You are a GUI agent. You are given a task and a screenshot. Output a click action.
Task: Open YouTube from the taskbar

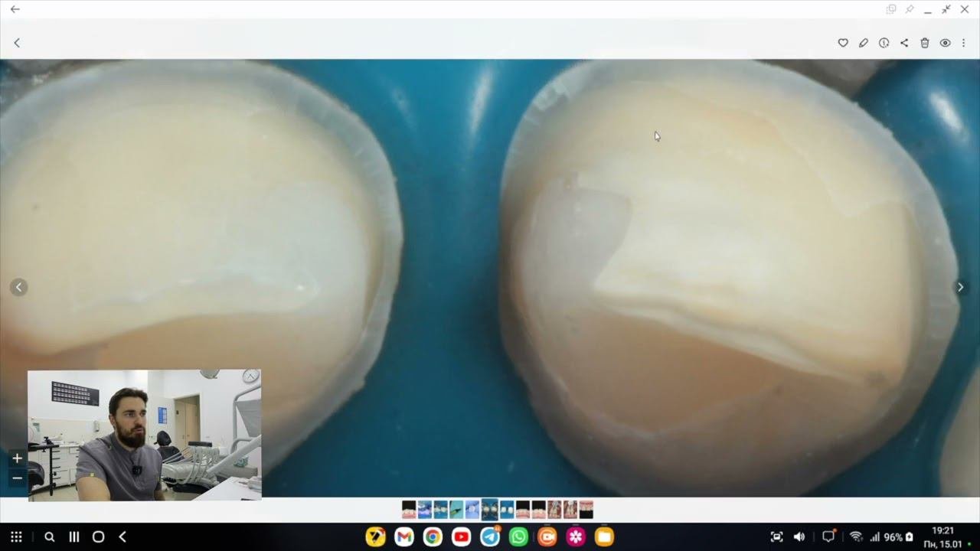[x=461, y=537]
